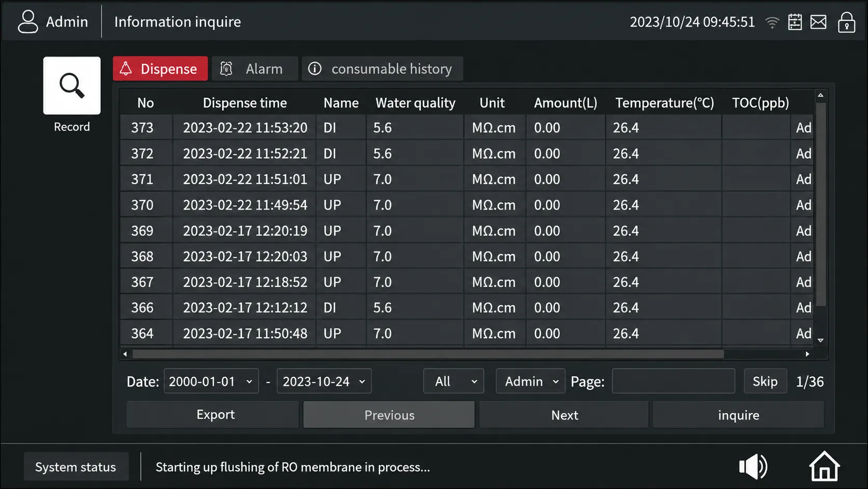Open the envelope messages icon
This screenshot has width=868, height=489.
pyautogui.click(x=818, y=22)
